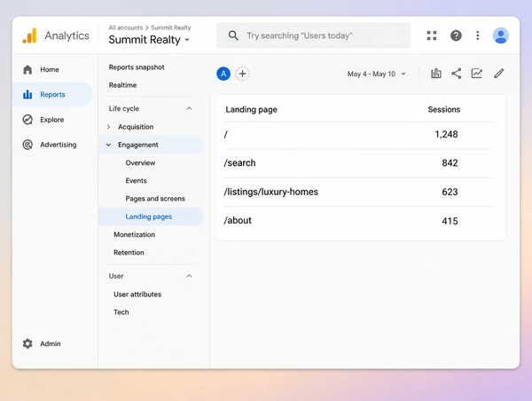532x401 pixels.
Task: Sort by the Sessions column header
Action: point(444,109)
